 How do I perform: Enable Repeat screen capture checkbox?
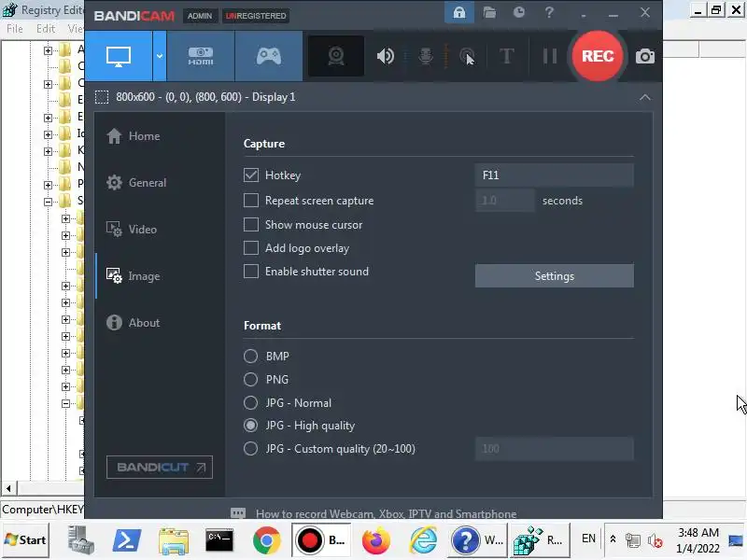coord(251,201)
